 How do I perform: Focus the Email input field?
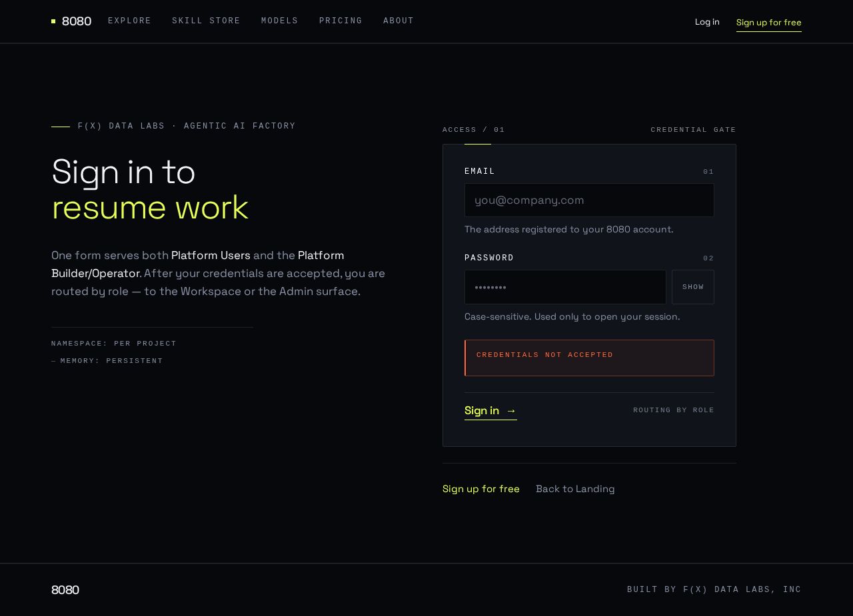[x=589, y=200]
